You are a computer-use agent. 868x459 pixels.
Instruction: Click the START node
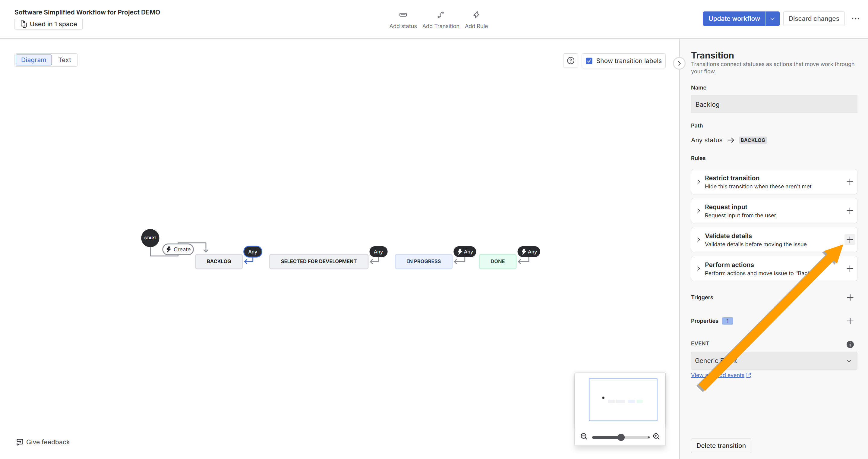pos(150,238)
